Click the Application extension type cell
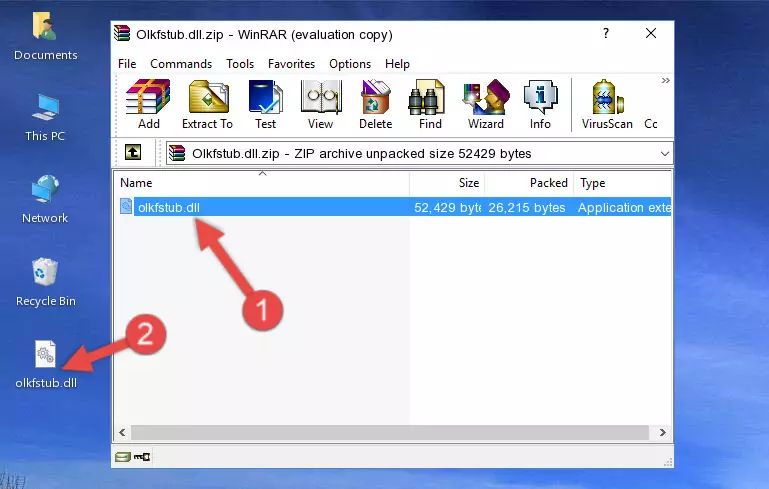The width and height of the screenshot is (769, 489). (x=624, y=207)
